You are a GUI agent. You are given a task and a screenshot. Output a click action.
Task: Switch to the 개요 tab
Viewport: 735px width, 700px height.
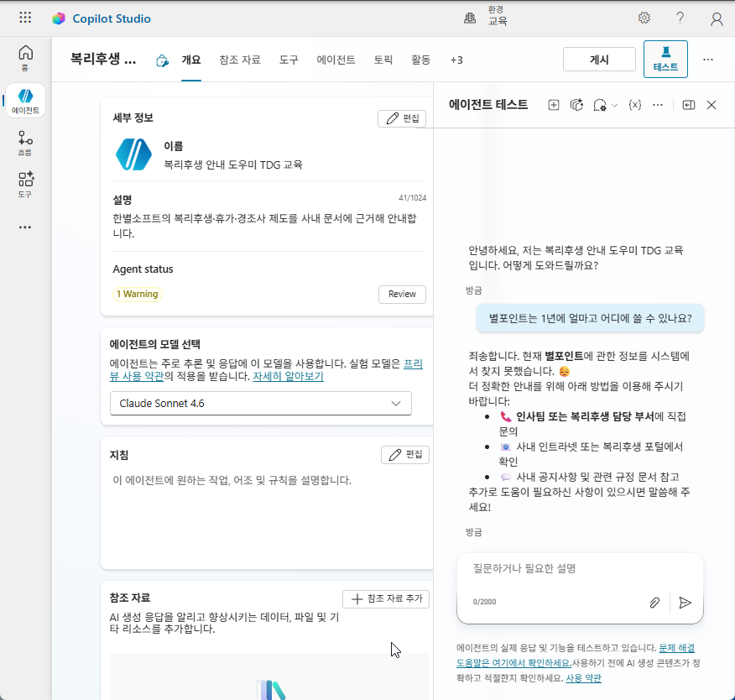pyautogui.click(x=191, y=60)
